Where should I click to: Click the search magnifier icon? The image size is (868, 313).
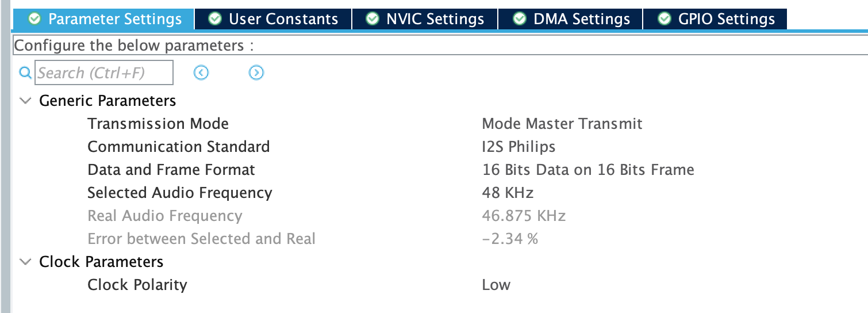(25, 73)
